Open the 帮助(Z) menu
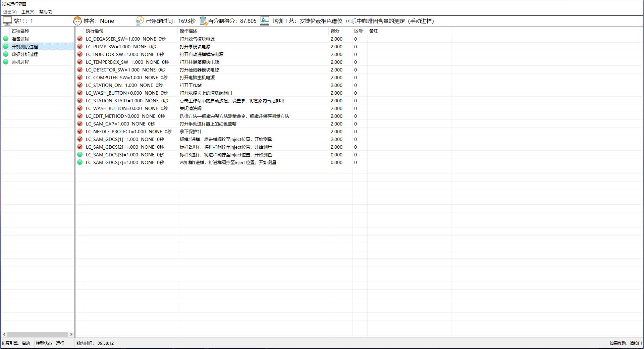The width and height of the screenshot is (644, 349). [x=46, y=12]
